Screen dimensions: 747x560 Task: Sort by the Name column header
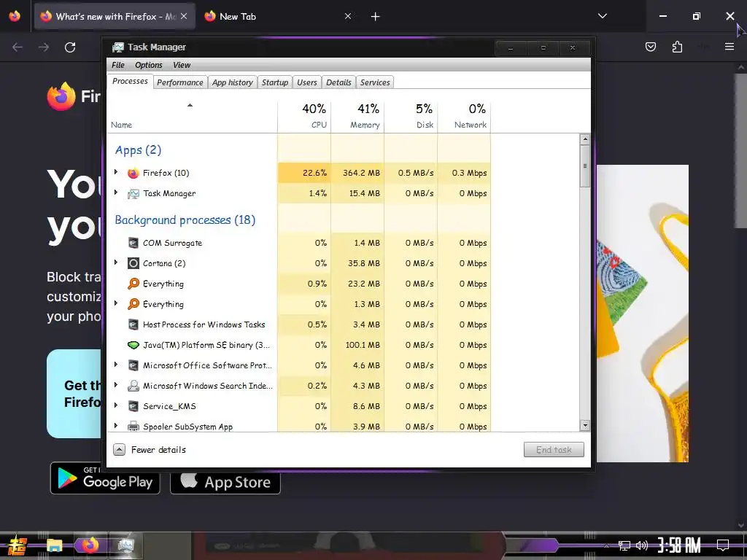[192, 116]
